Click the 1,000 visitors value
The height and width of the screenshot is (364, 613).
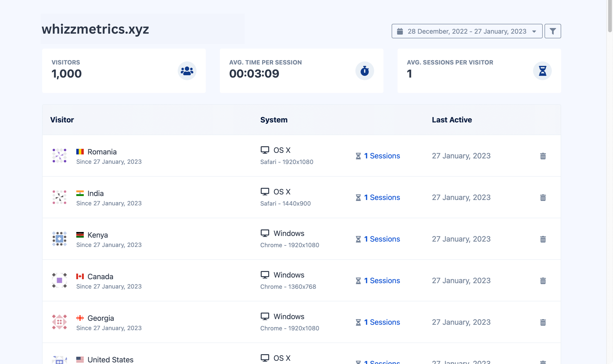coord(67,74)
